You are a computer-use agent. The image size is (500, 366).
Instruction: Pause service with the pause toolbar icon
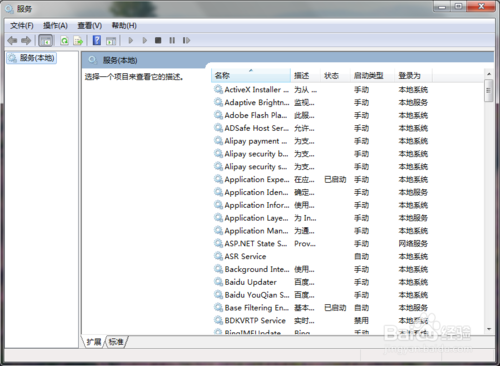pyautogui.click(x=172, y=40)
